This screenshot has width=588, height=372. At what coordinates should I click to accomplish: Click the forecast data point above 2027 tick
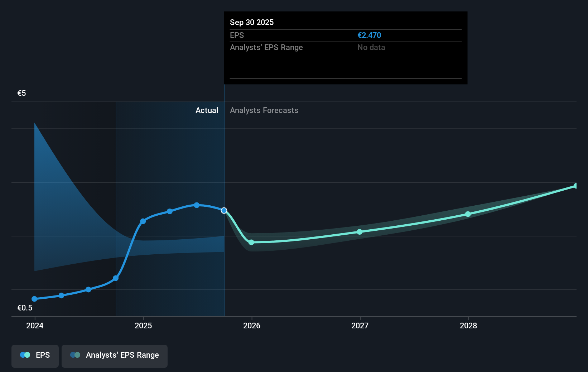coord(360,232)
